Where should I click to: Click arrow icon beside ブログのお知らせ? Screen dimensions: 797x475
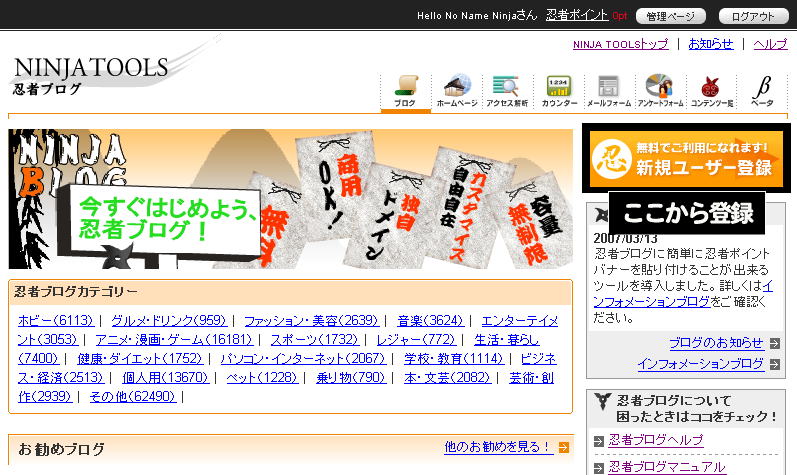point(775,343)
